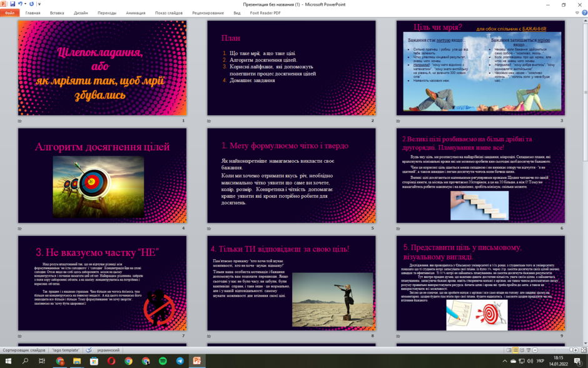This screenshot has height=368, width=588.
Task: Click the vertical scrollbar down arrow
Action: [x=585, y=343]
